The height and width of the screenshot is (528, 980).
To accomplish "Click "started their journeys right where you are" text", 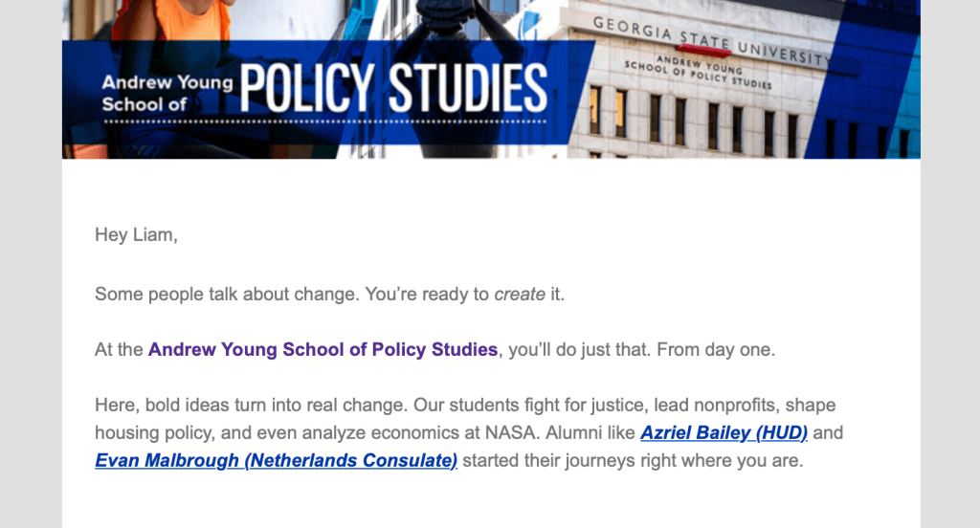I will coord(633,460).
